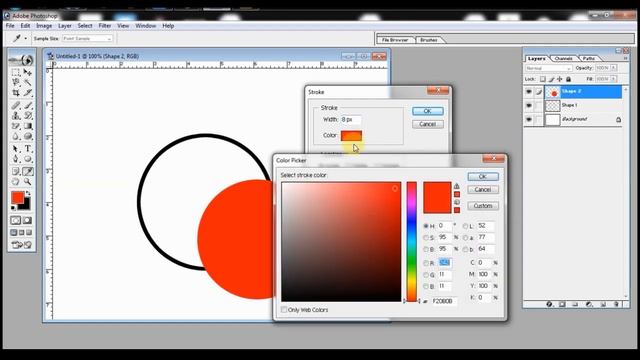Select the G green radio button
This screenshot has height=360, width=640.
426,275
